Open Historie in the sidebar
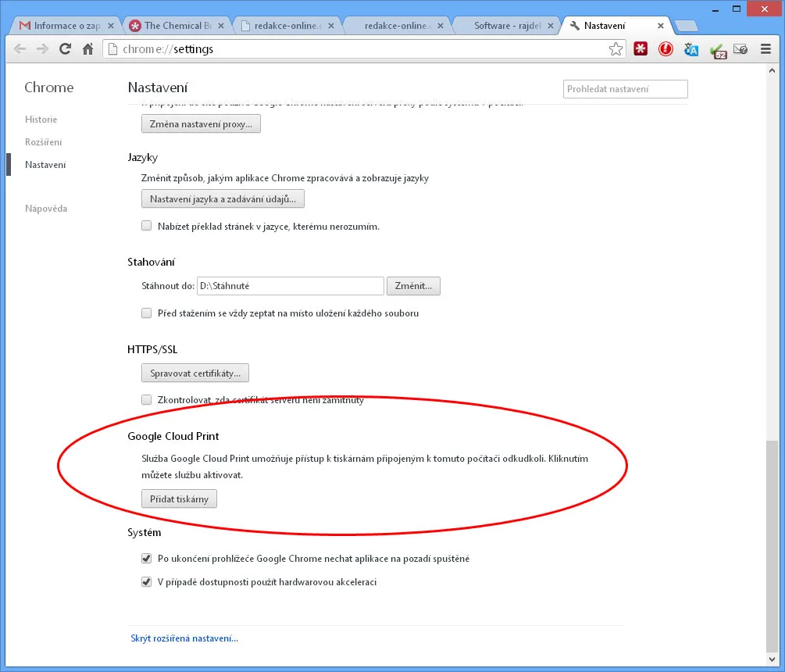785x672 pixels. [41, 120]
